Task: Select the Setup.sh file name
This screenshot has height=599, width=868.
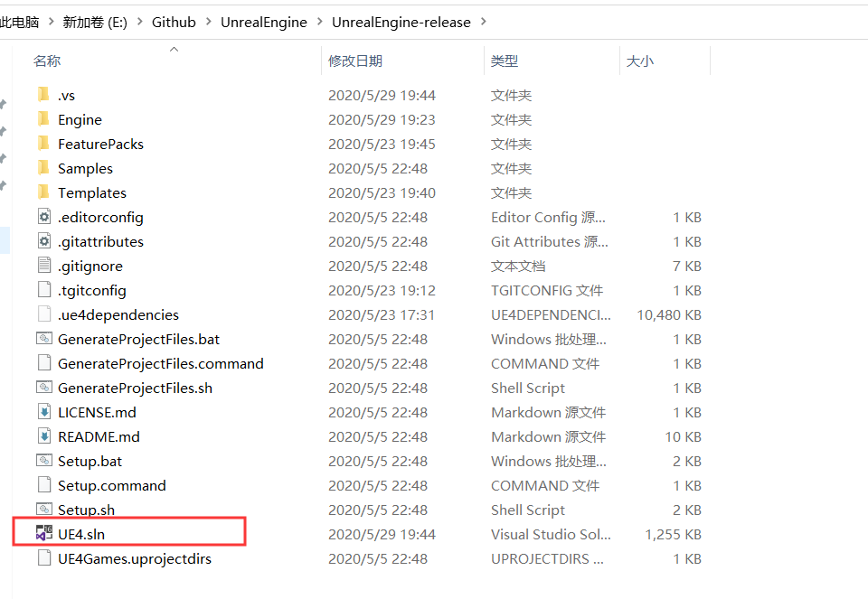Action: point(87,510)
